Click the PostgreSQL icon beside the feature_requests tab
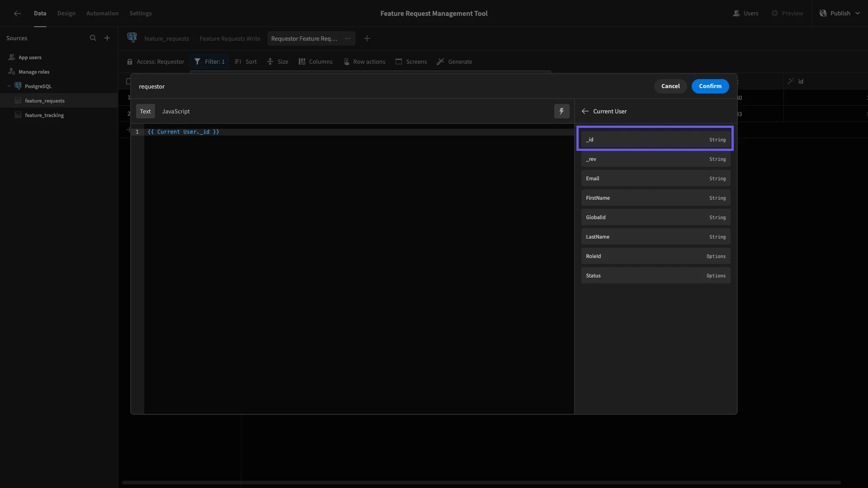This screenshot has height=488, width=868. (x=132, y=38)
